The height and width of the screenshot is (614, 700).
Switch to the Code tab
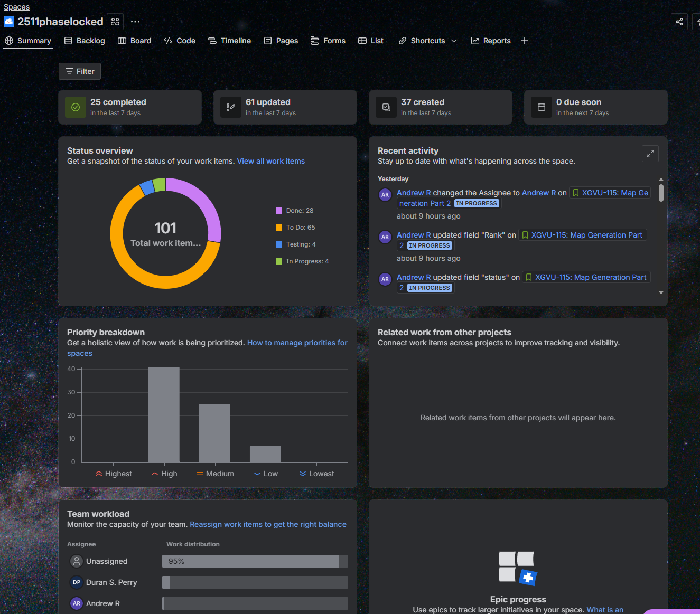click(180, 41)
